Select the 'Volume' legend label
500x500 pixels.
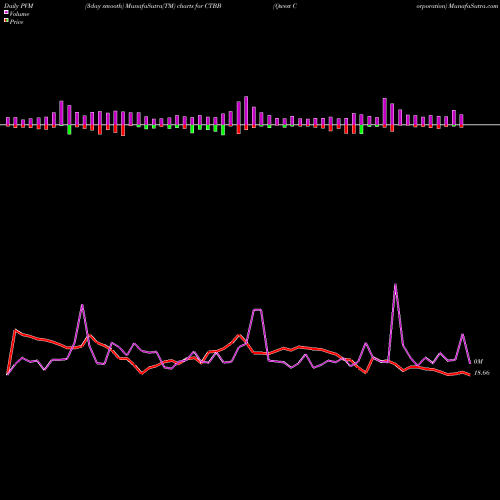coord(19,14)
